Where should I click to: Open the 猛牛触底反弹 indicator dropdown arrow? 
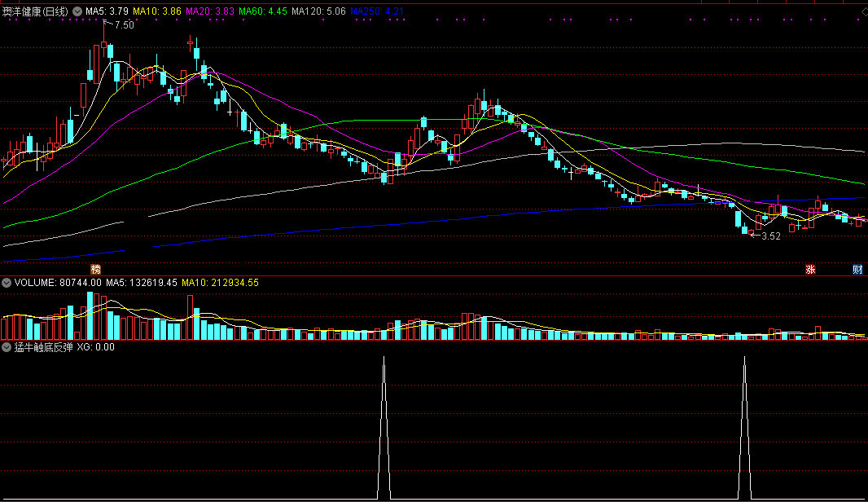click(x=7, y=347)
